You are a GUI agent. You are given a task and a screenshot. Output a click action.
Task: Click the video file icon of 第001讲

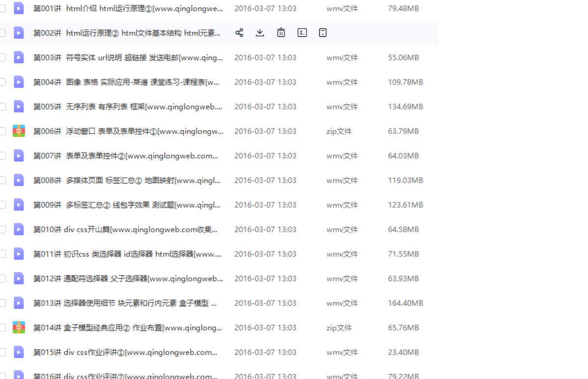pos(18,8)
